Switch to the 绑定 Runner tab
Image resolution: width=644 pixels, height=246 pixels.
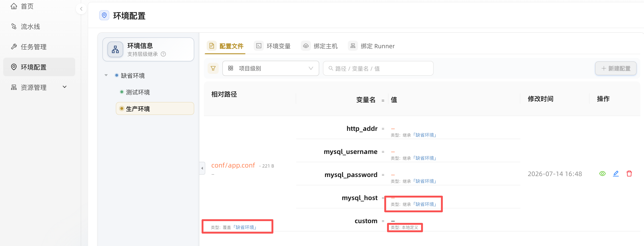[x=371, y=46]
